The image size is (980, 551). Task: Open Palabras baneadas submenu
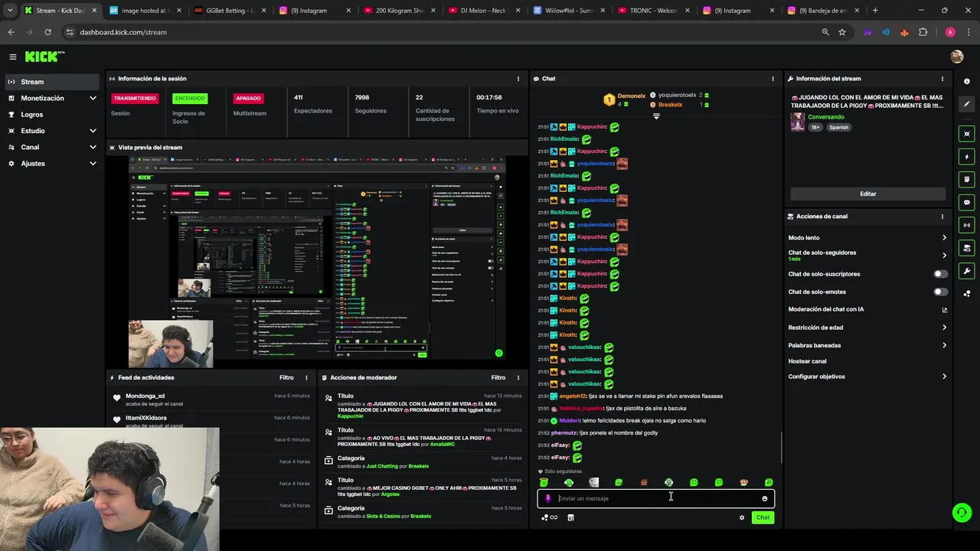pyautogui.click(x=867, y=345)
